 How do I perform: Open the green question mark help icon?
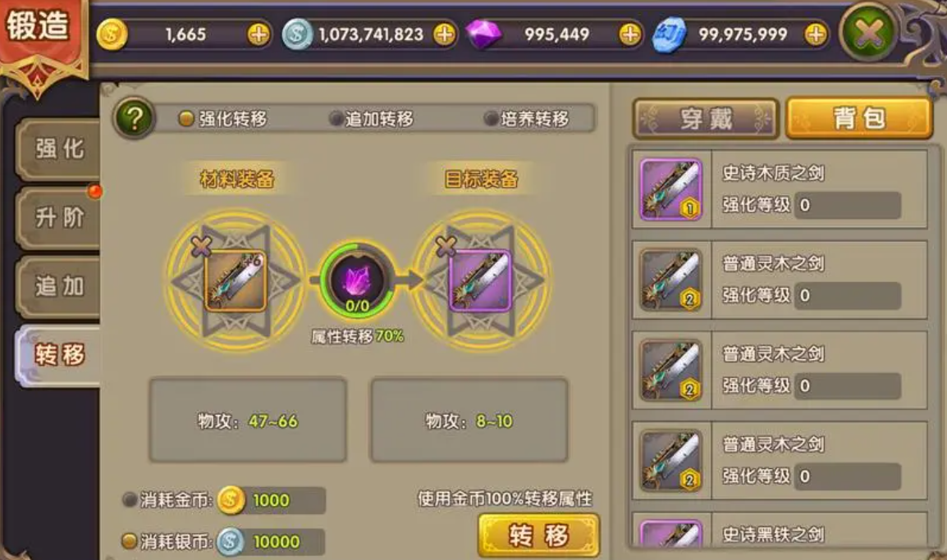134,118
